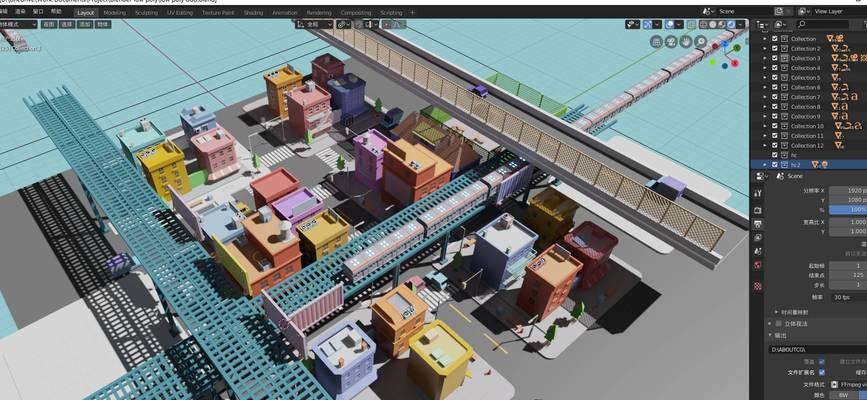Toggle proportional editing in viewport header

(x=387, y=24)
